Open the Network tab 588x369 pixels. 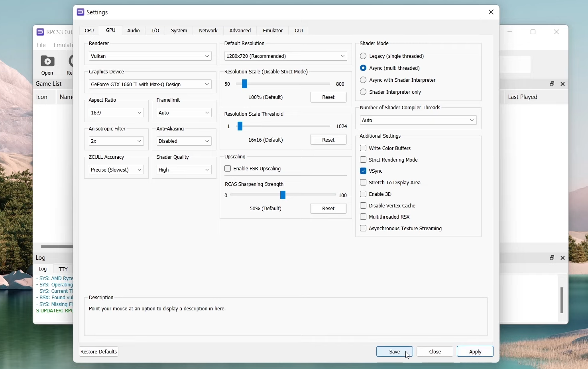[x=208, y=31]
